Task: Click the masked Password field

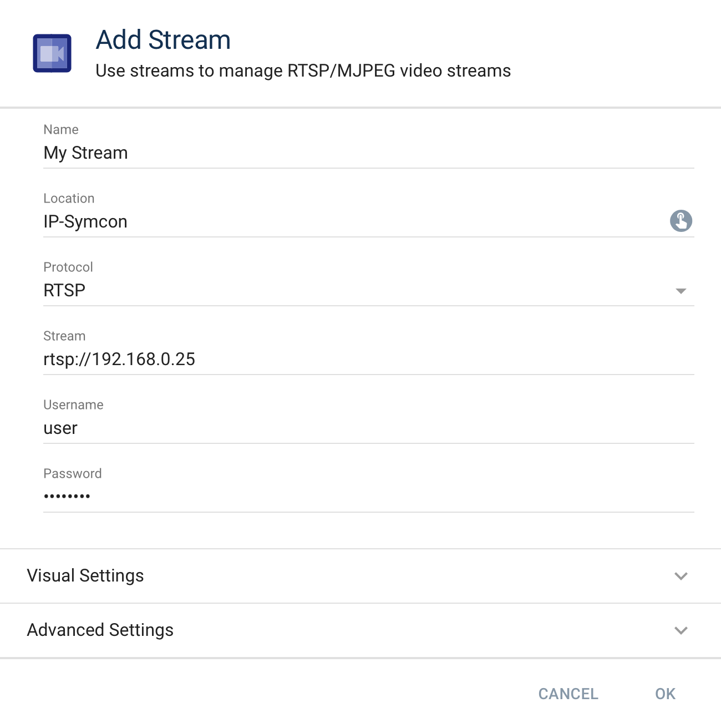Action: (x=222, y=496)
